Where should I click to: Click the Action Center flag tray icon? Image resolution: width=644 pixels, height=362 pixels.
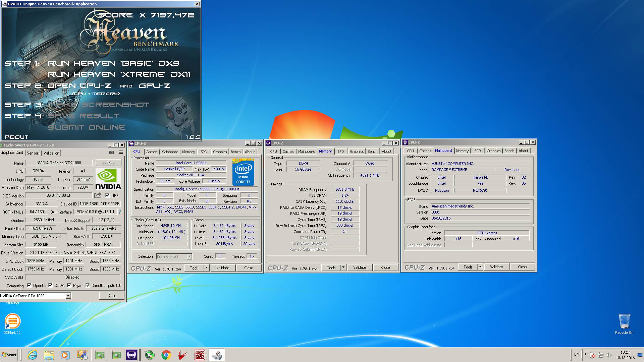(x=593, y=355)
